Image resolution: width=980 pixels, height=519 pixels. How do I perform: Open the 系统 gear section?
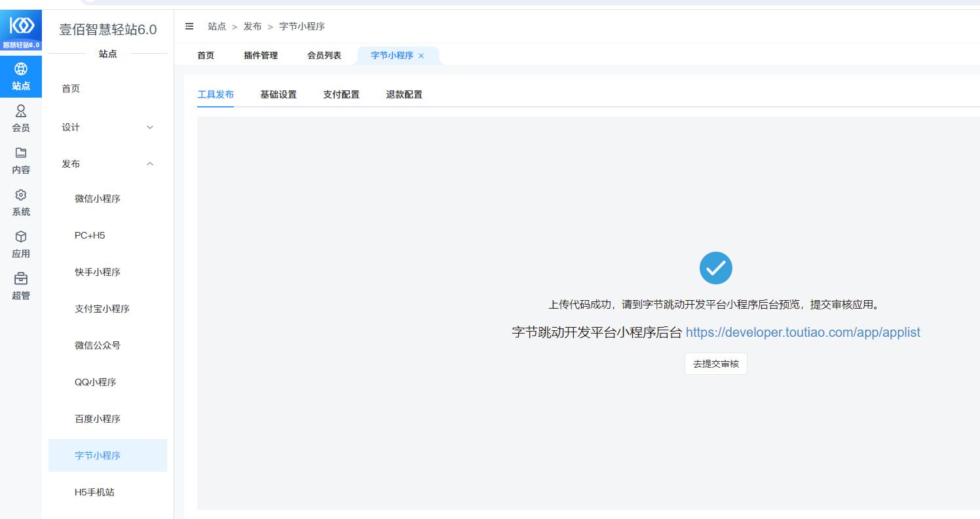tap(21, 202)
